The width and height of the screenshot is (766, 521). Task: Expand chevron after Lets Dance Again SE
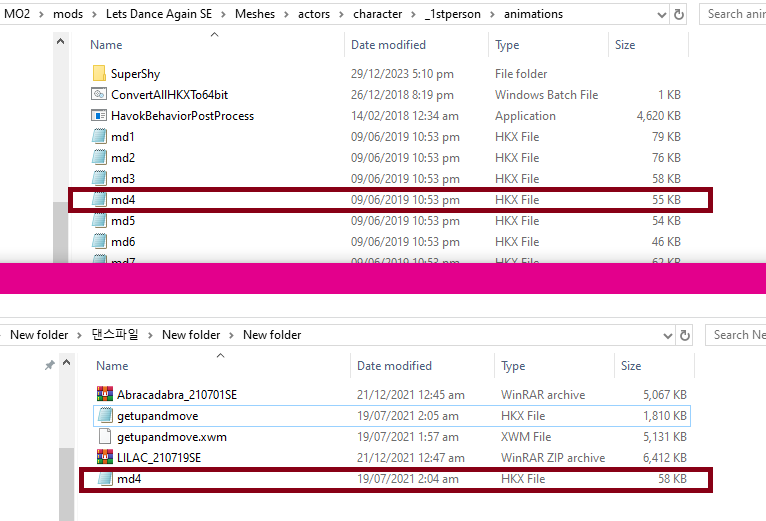pos(223,15)
